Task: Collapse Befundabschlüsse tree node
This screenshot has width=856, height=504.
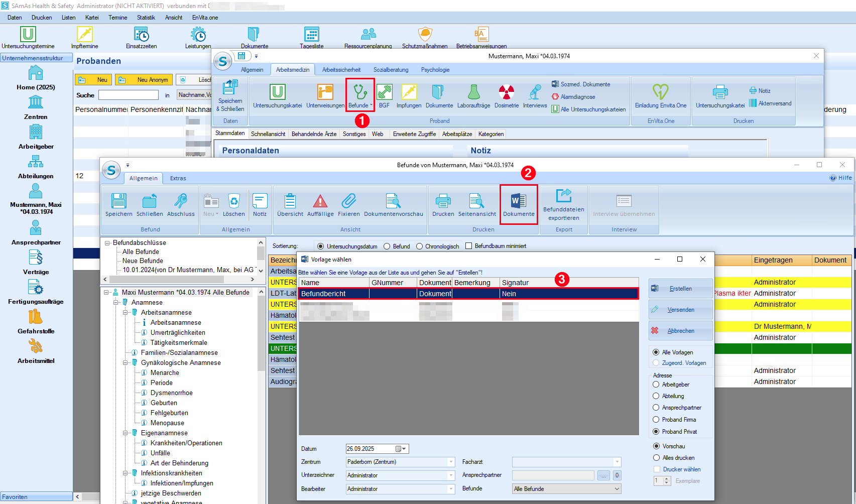Action: pyautogui.click(x=107, y=243)
